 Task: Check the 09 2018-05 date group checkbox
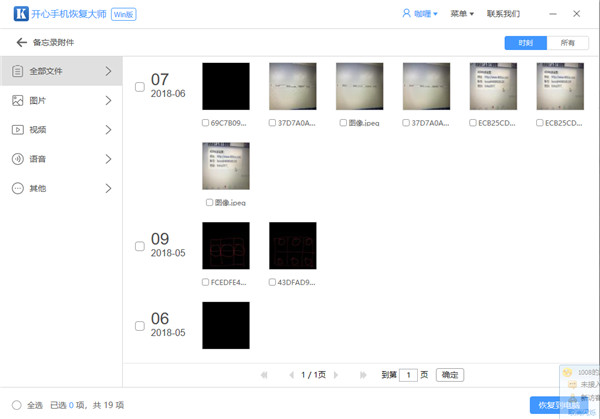140,246
